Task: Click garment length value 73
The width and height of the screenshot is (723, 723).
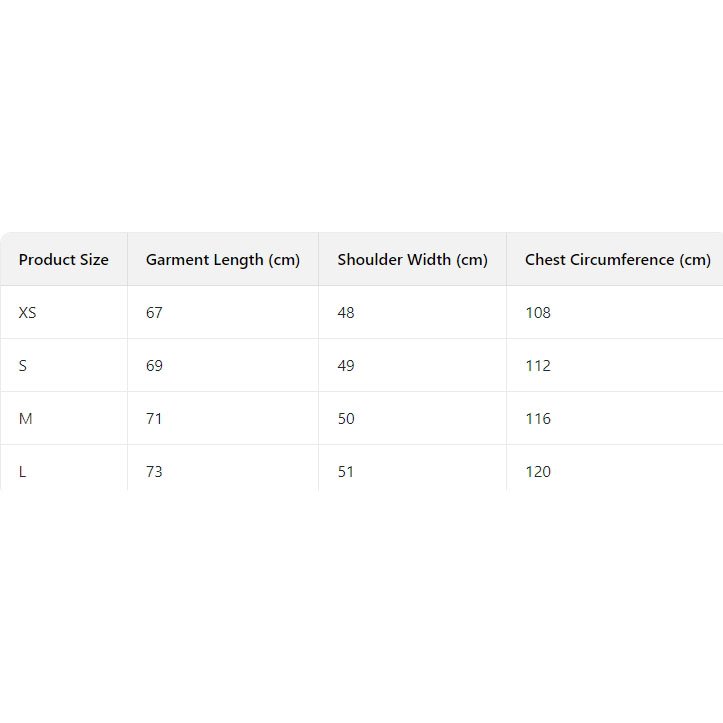Action: tap(154, 472)
